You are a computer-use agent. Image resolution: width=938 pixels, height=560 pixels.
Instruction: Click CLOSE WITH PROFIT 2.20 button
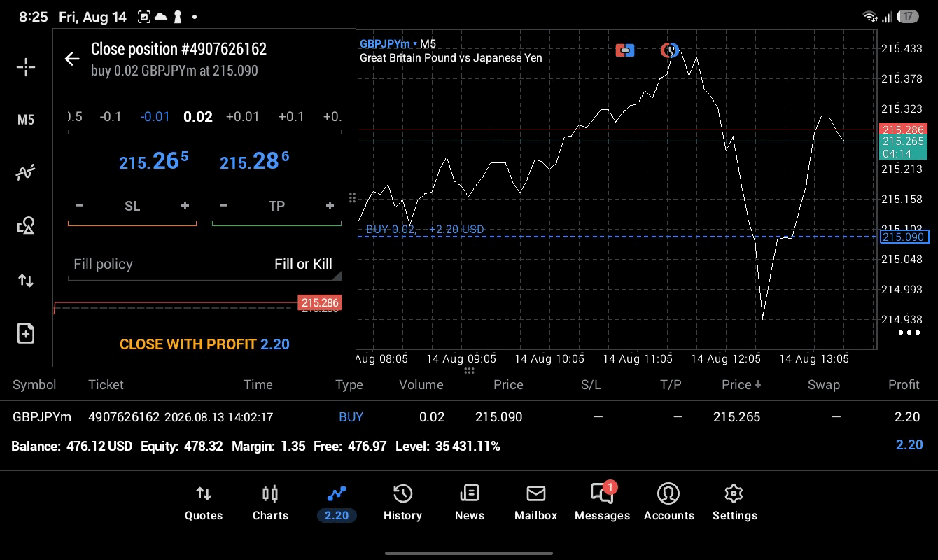click(204, 344)
